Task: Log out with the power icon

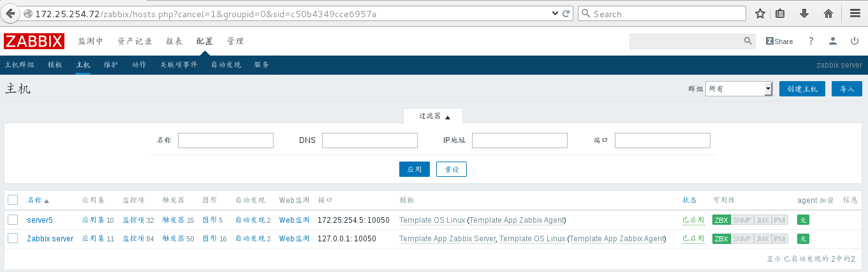Action: [855, 41]
